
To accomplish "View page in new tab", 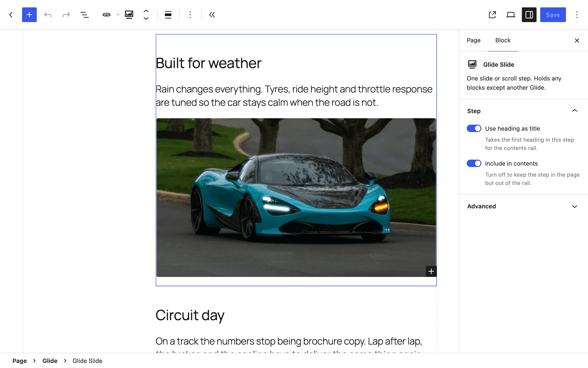I will pos(492,14).
